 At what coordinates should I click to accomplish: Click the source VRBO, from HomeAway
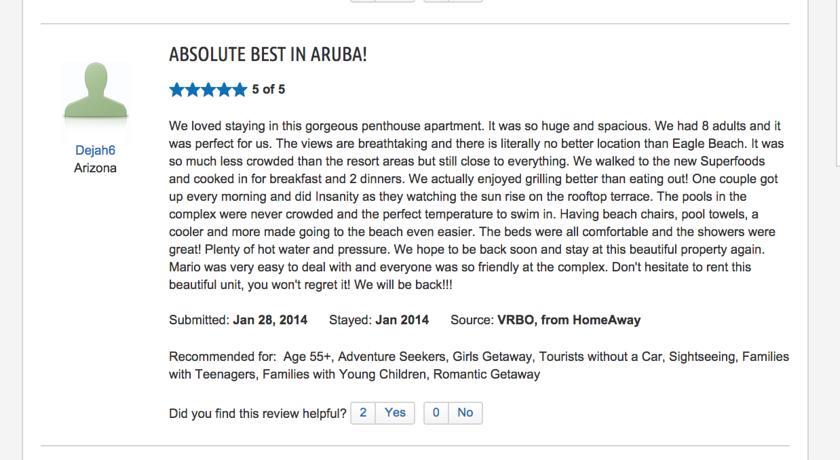coord(568,320)
